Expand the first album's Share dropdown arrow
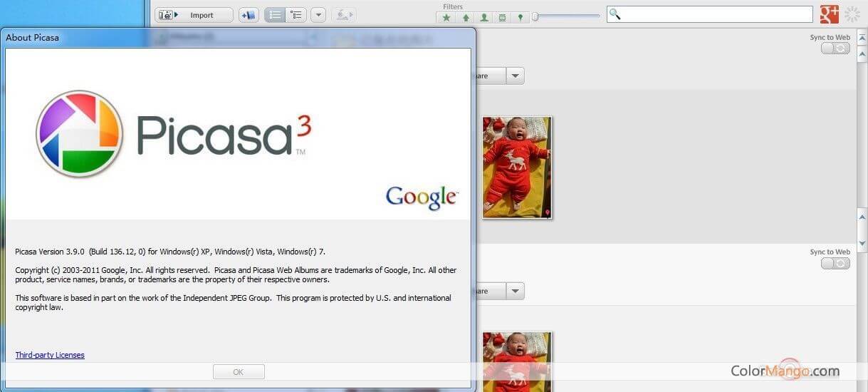 516,76
